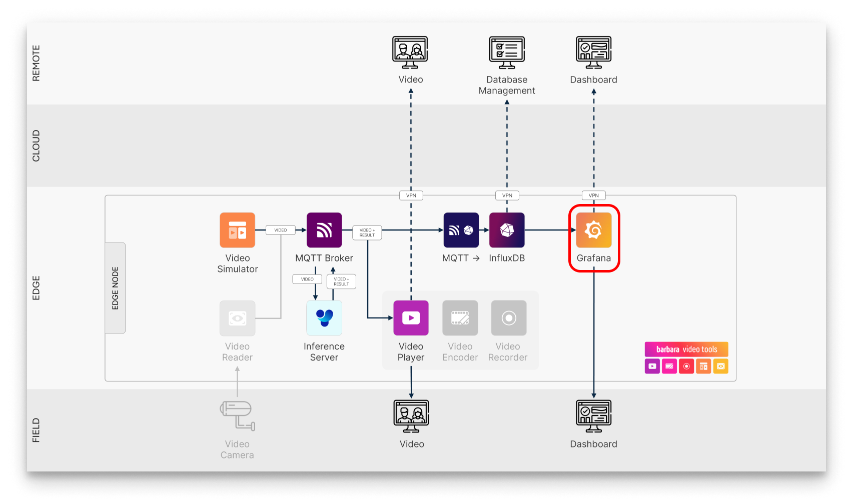The image size is (853, 504).
Task: Click the InfluxDB icon
Action: [507, 229]
